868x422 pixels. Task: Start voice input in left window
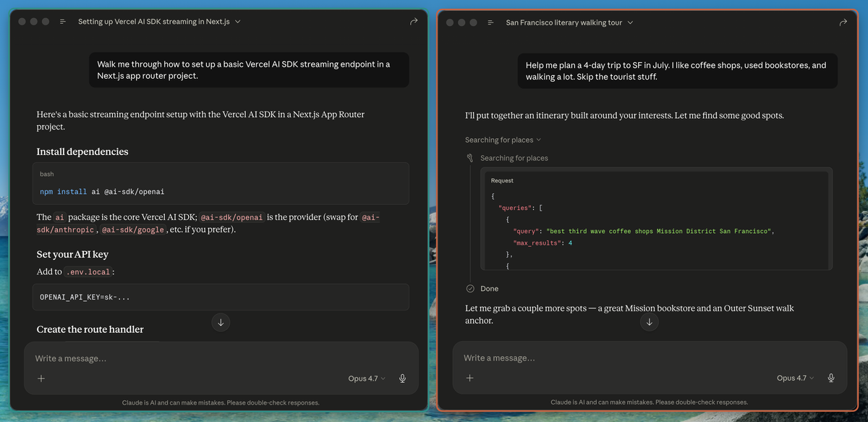(x=402, y=378)
